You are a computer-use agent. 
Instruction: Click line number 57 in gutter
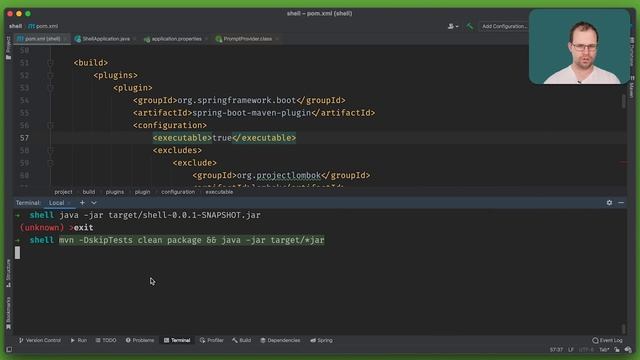(24, 138)
